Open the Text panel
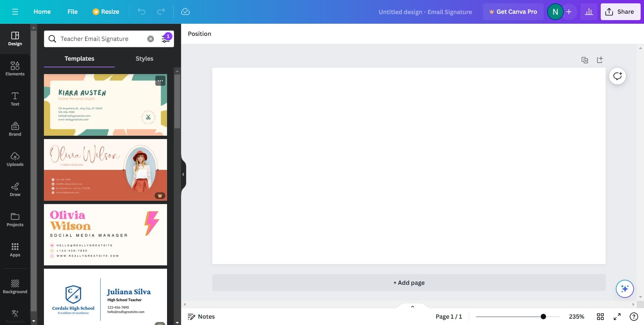 [15, 99]
